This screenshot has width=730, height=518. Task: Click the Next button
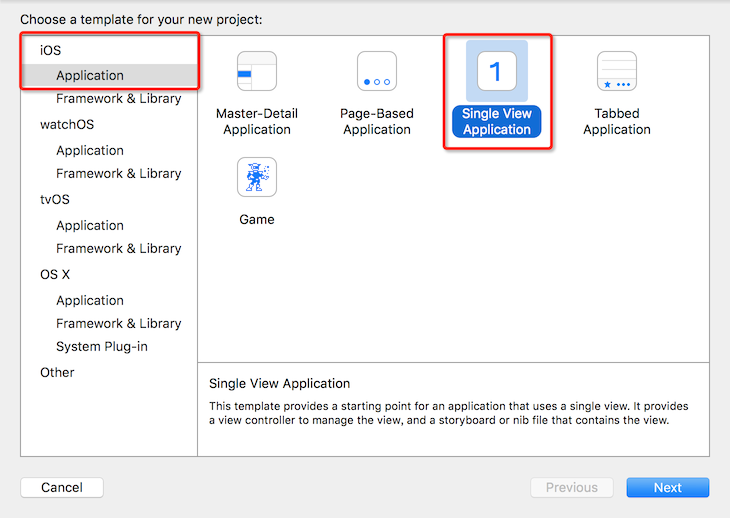(668, 487)
